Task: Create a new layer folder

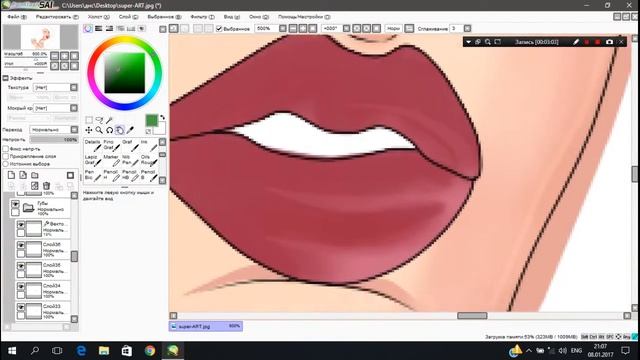Action: click(x=35, y=175)
